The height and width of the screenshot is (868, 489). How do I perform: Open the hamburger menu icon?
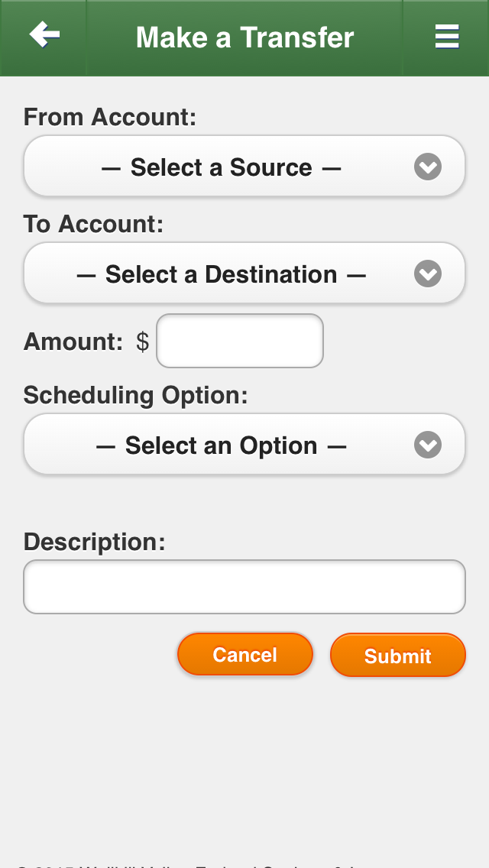447,37
